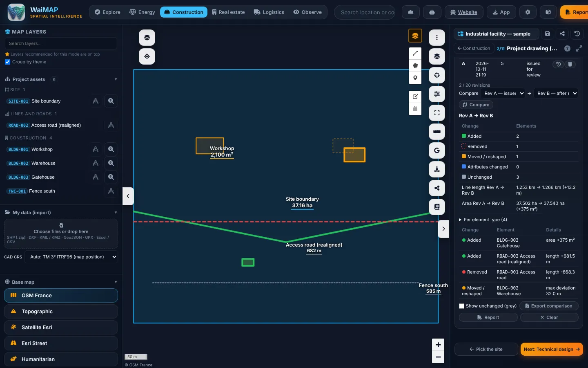Activate the street view person button
Viewport: 588px width, 368px height.
coord(437,169)
